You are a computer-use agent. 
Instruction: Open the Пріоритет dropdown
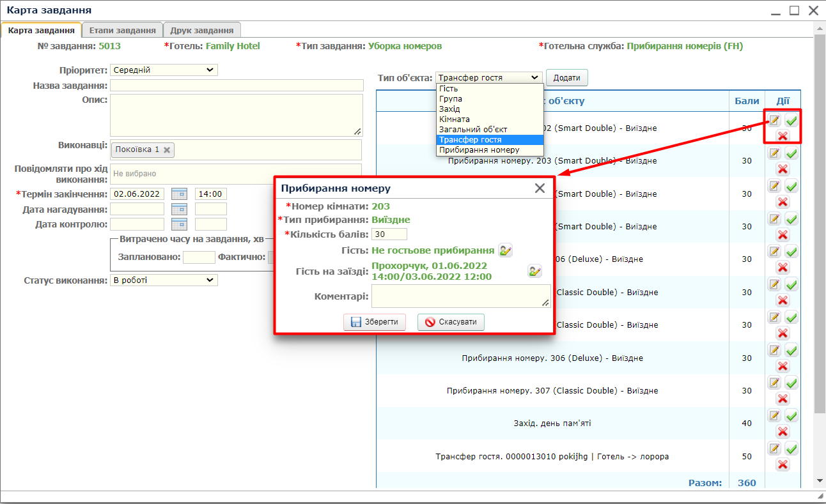click(x=164, y=70)
